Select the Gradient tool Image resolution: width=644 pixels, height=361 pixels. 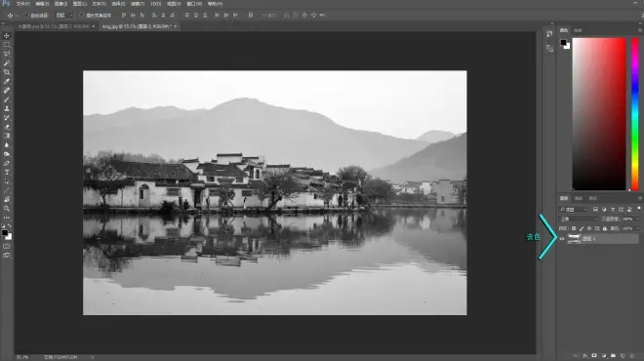7,136
